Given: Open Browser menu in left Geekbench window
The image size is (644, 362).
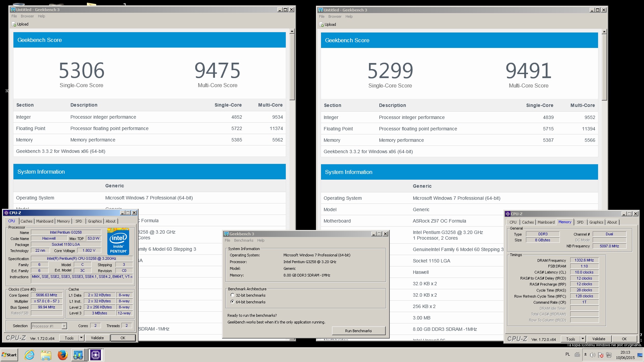Looking at the screenshot, I should tap(27, 16).
